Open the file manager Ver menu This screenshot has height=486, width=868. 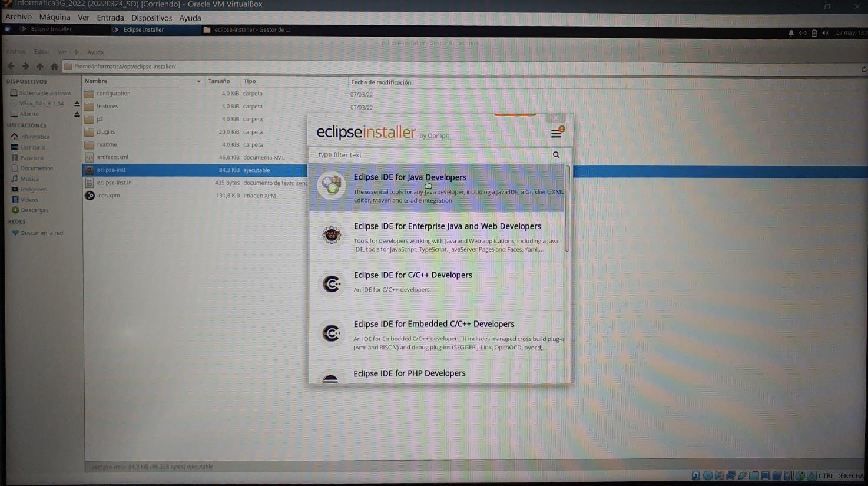62,52
